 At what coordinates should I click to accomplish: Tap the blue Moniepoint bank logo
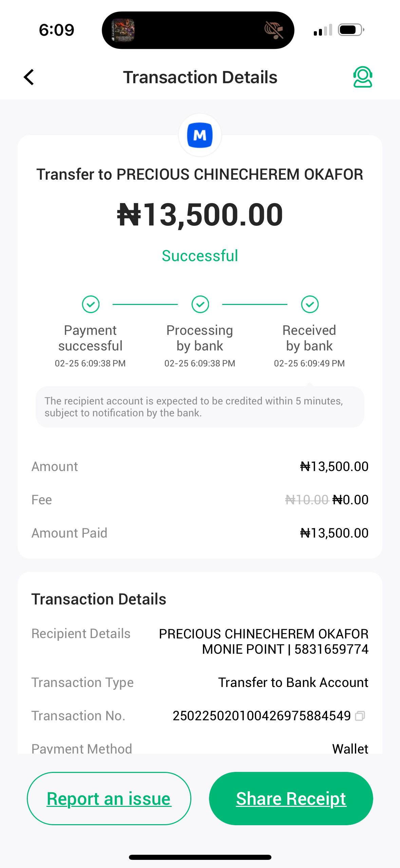pos(200,135)
